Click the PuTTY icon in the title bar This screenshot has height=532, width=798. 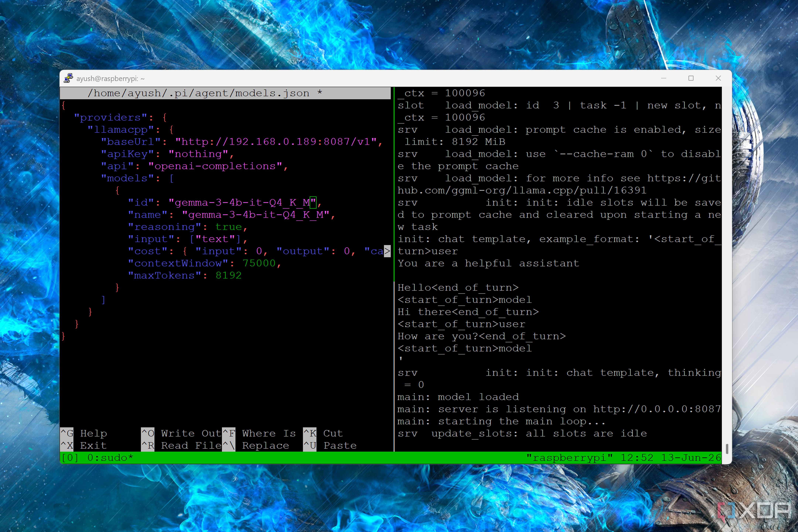69,78
